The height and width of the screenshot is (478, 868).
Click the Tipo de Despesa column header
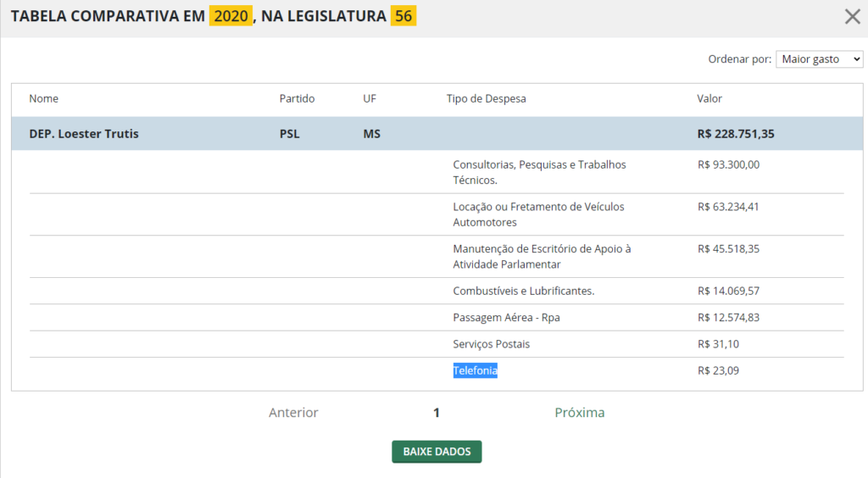(x=486, y=98)
